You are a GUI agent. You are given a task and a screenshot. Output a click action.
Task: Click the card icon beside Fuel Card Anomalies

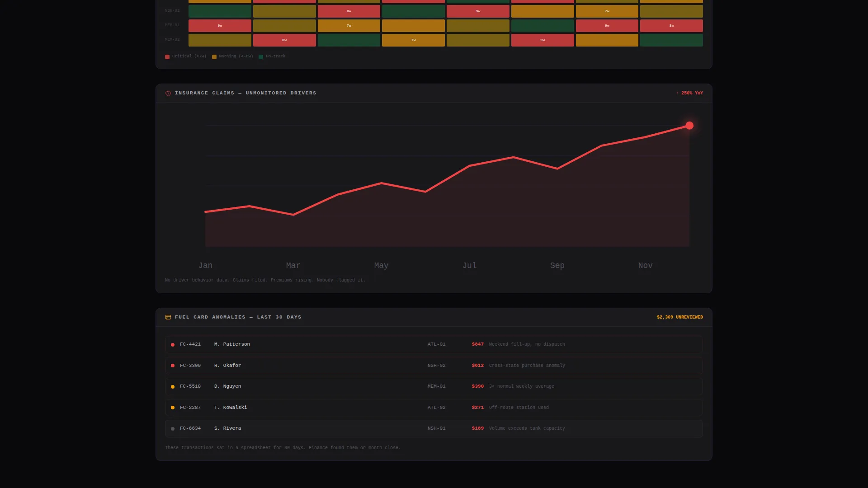tap(168, 318)
